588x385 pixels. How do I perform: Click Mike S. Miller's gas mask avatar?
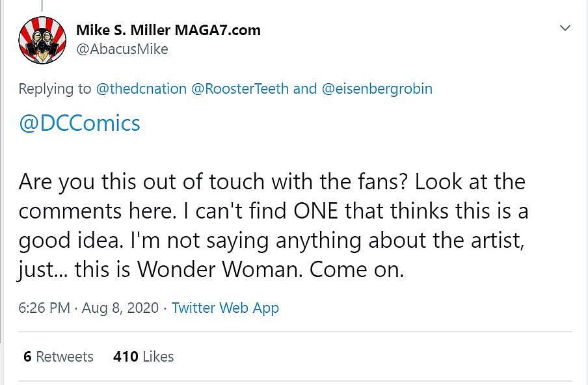(42, 40)
